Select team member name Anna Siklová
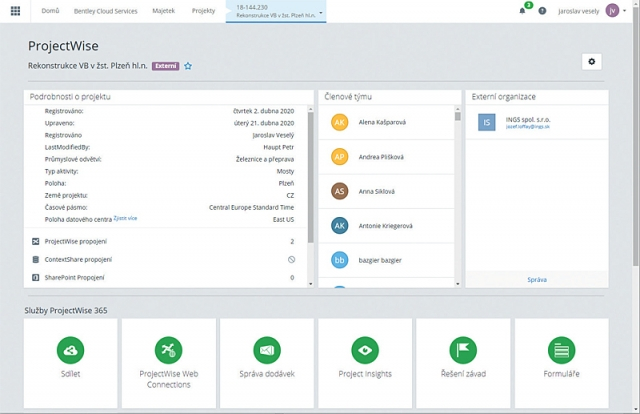 pyautogui.click(x=376, y=191)
